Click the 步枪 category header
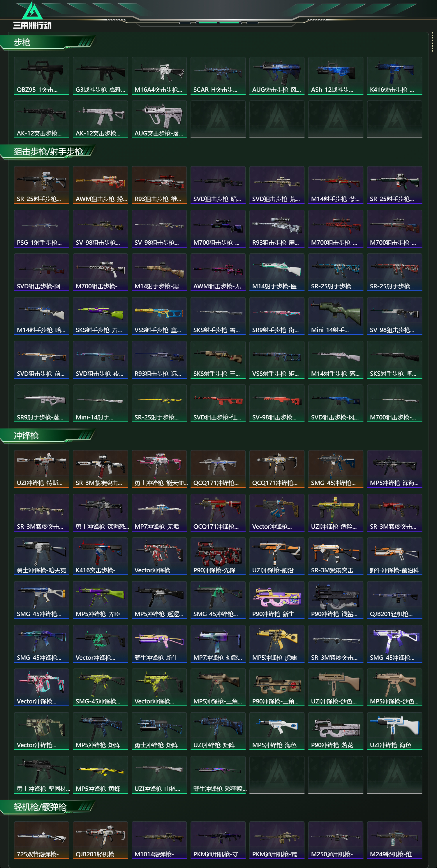 (47, 43)
